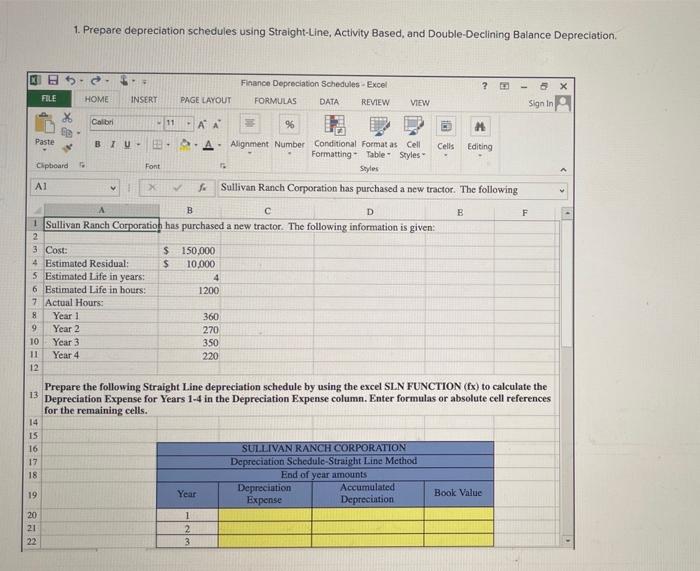The height and width of the screenshot is (571, 700).
Task: Click the Redo arrow icon
Action: click(96, 81)
